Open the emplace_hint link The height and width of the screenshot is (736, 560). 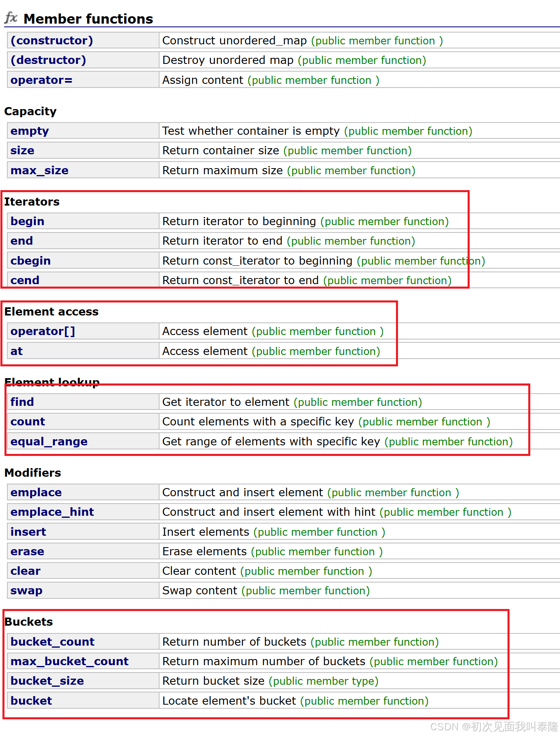[x=52, y=512]
